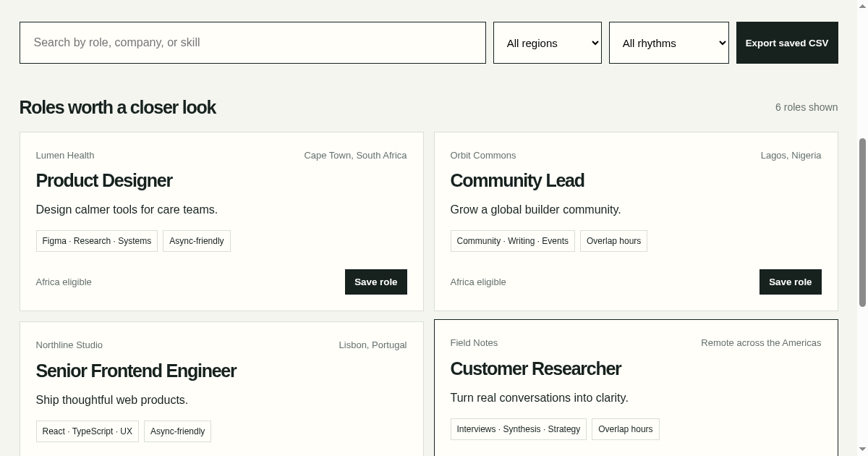Click the Product Designer title

pos(104,180)
